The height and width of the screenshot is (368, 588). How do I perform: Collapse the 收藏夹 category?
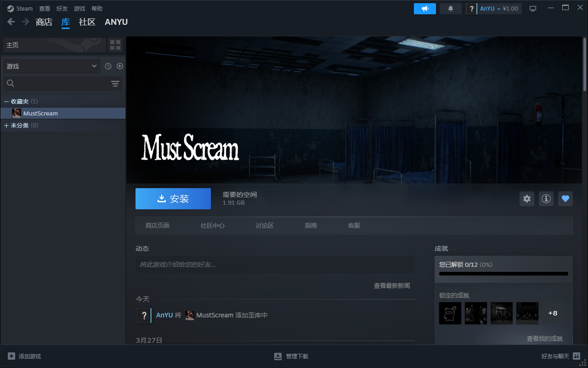(6, 101)
